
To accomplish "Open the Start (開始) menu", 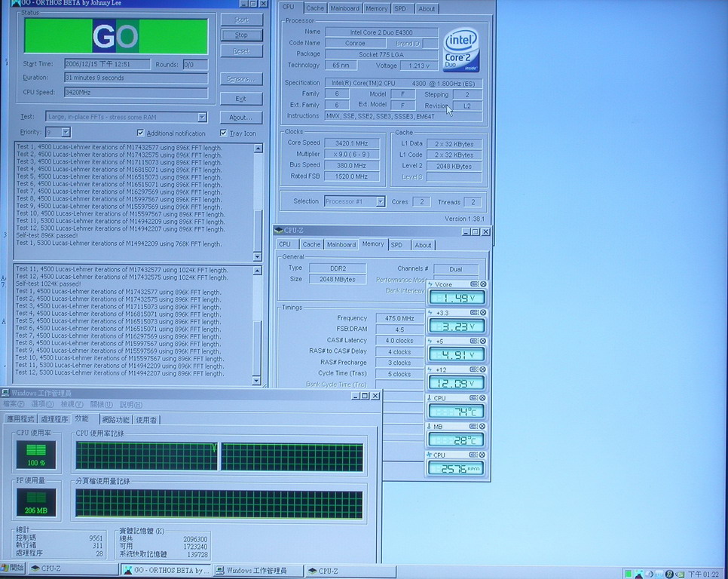I will click(x=13, y=568).
